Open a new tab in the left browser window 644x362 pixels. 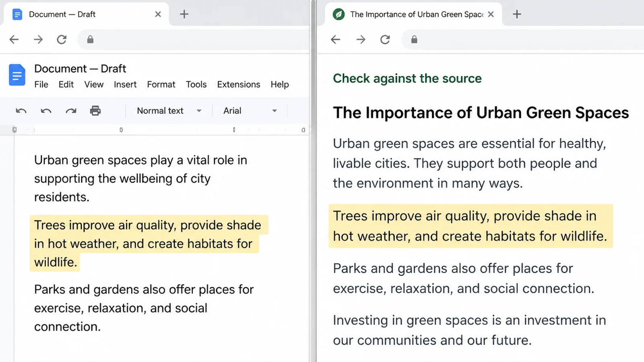pyautogui.click(x=184, y=14)
